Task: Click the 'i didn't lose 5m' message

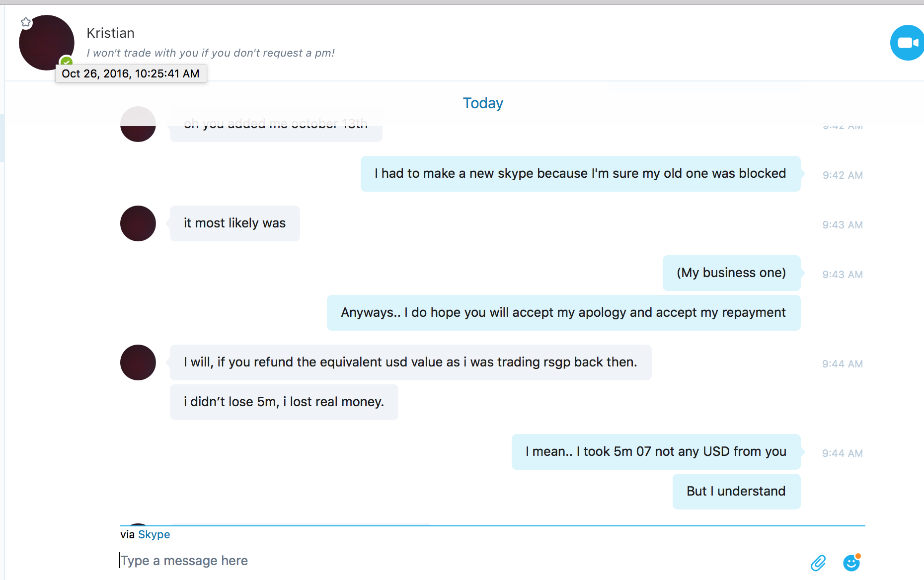Action: click(x=284, y=402)
